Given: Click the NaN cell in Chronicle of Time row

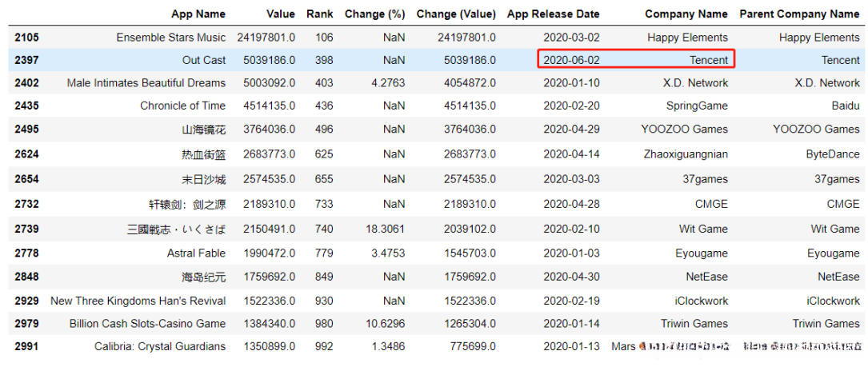Looking at the screenshot, I should click(394, 106).
